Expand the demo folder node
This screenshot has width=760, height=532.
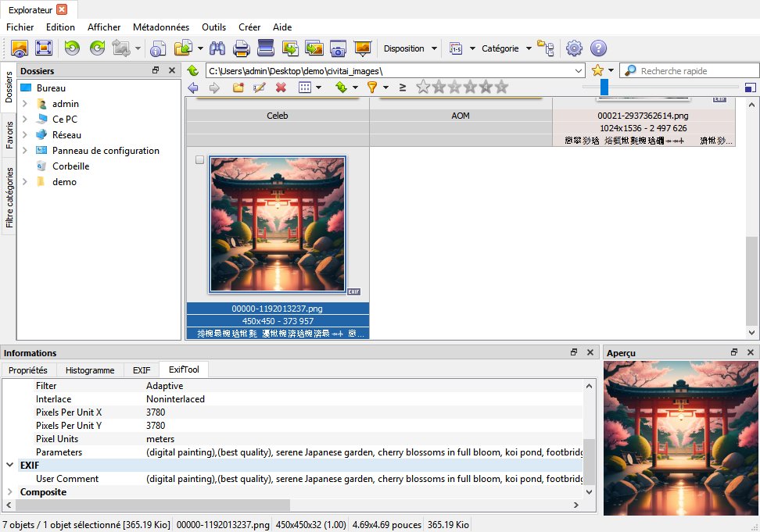(x=25, y=182)
